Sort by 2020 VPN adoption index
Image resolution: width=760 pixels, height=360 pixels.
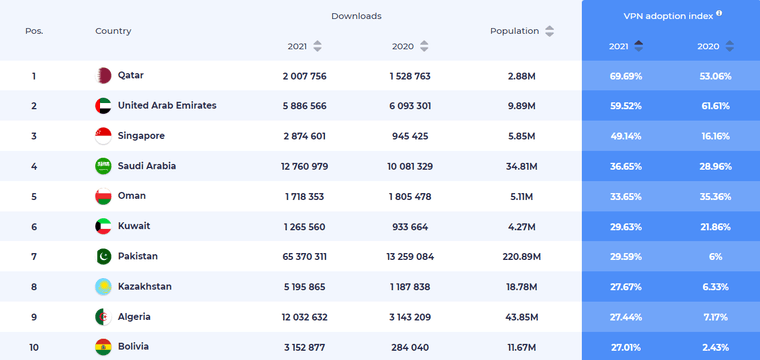click(729, 47)
